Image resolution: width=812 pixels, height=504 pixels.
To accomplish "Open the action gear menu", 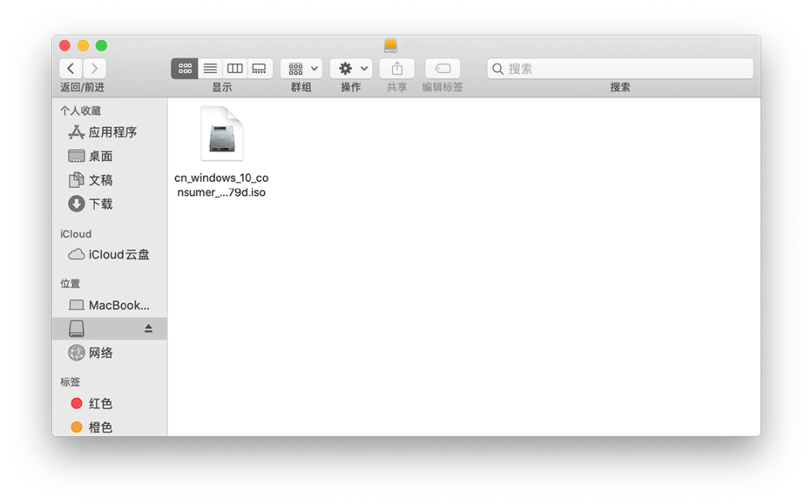I will pyautogui.click(x=352, y=68).
